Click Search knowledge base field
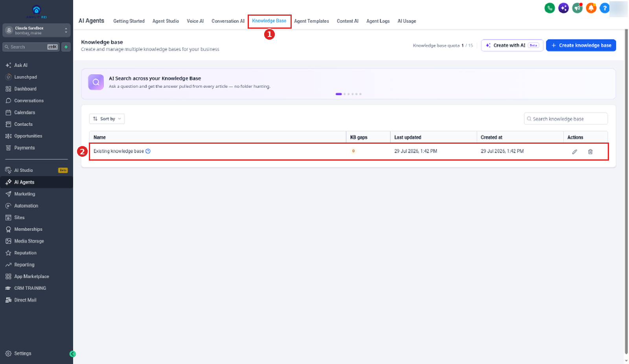This screenshot has width=629, height=364. point(566,119)
